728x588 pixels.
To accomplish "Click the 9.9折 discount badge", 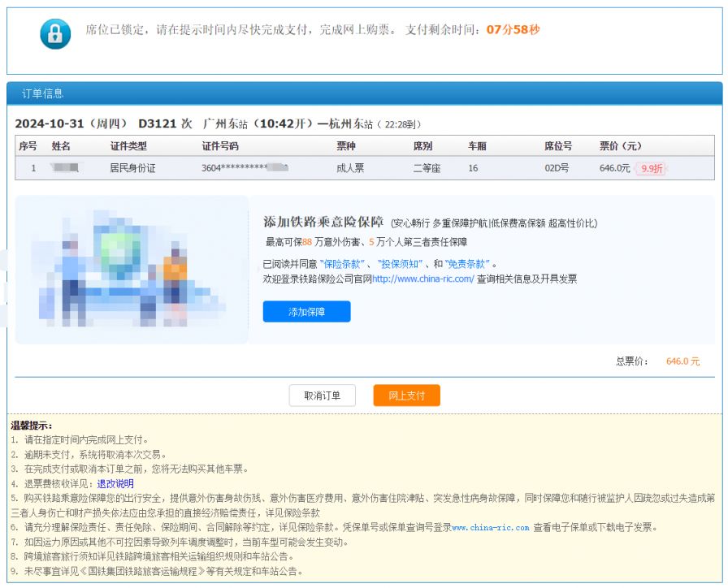I will point(652,169).
